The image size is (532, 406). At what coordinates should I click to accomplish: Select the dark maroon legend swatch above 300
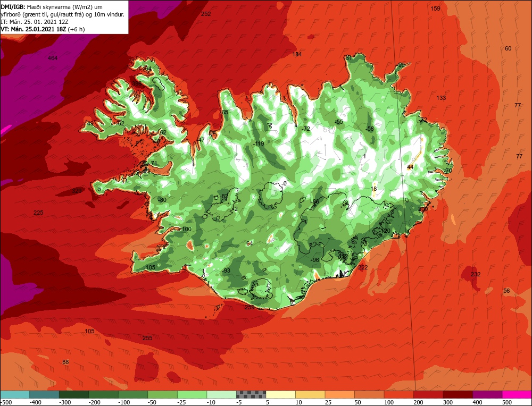pos(458,394)
